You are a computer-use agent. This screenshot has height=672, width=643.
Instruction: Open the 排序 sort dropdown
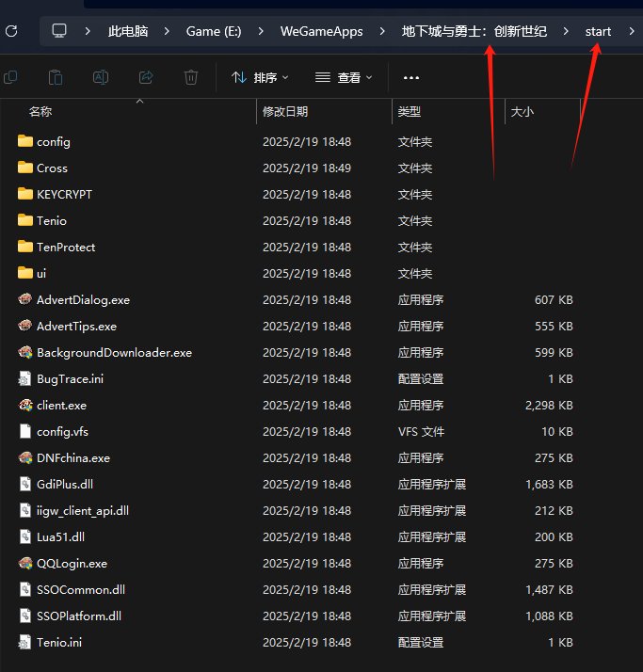(x=260, y=77)
